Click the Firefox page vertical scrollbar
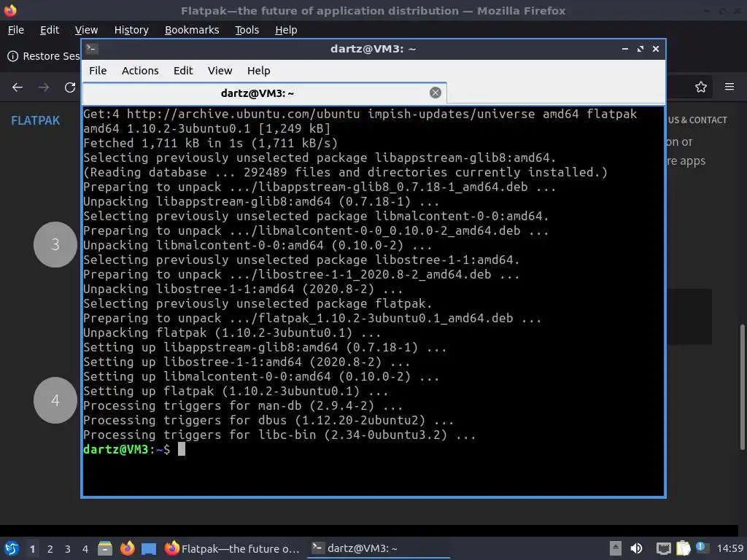Image resolution: width=747 pixels, height=560 pixels. click(742, 386)
